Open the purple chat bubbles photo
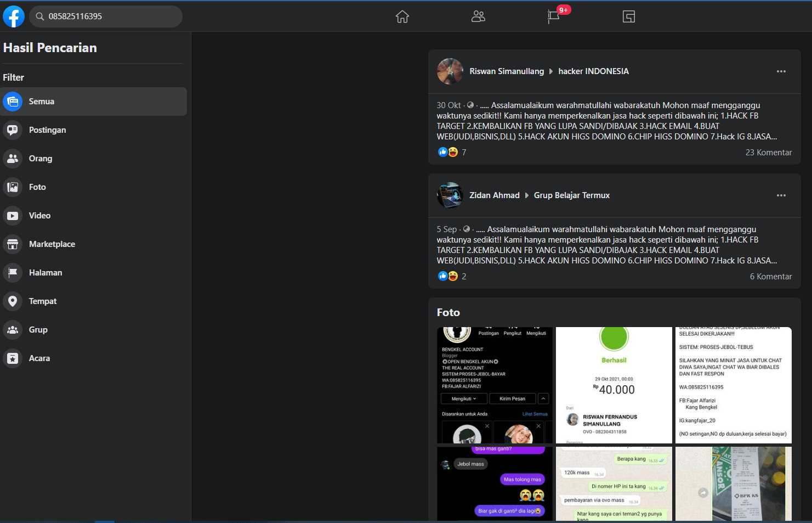Viewport: 812px width, 523px height. coord(495,483)
